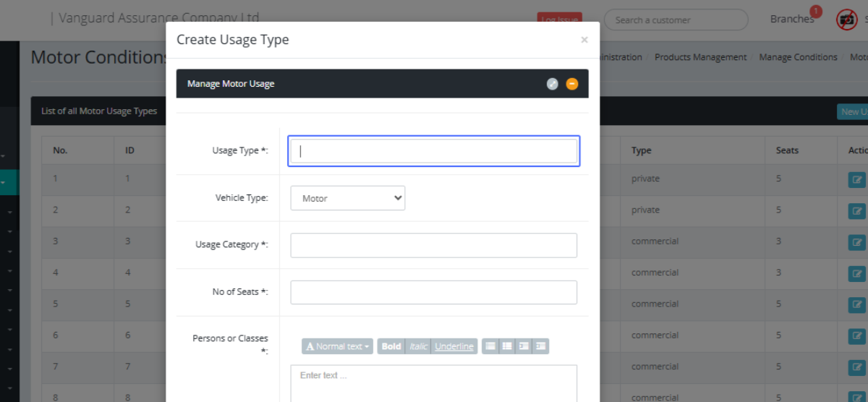Click the Usage Category input field
This screenshot has height=402, width=868.
433,245
